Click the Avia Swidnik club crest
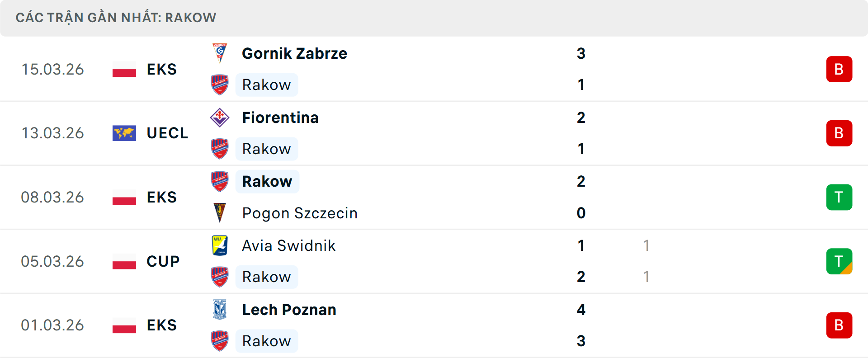The image size is (868, 358). click(x=220, y=245)
